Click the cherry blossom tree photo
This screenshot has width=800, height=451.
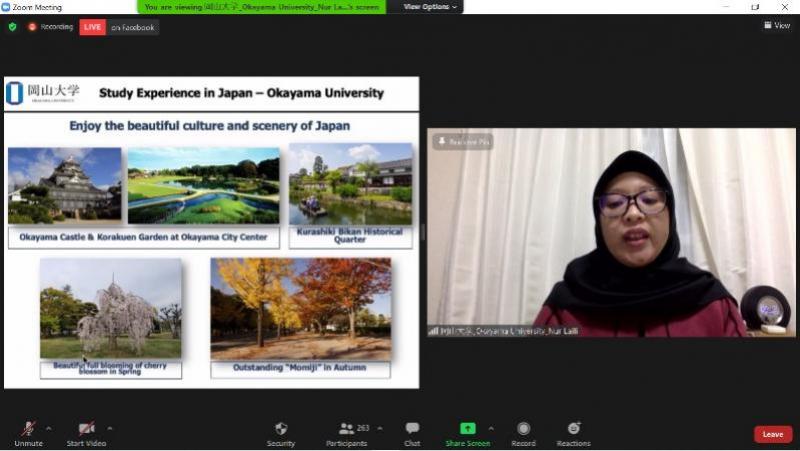pos(111,308)
